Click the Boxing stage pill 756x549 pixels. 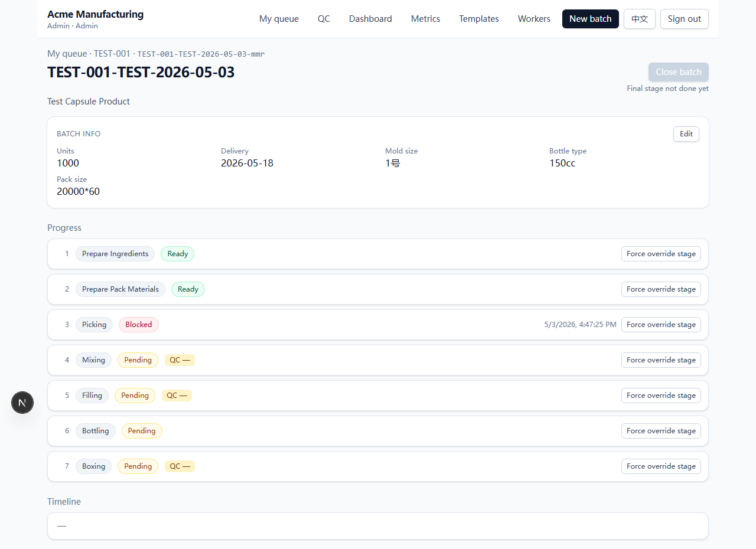[93, 466]
